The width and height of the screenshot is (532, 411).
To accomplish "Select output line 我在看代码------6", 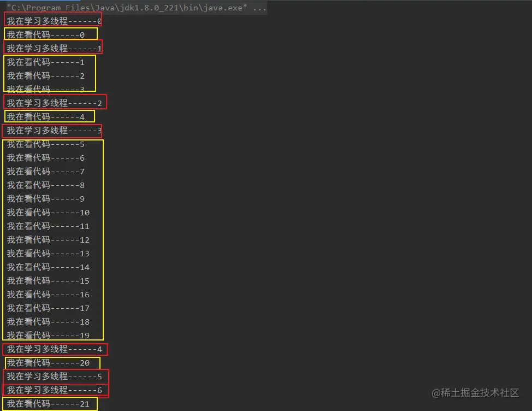I will click(46, 158).
